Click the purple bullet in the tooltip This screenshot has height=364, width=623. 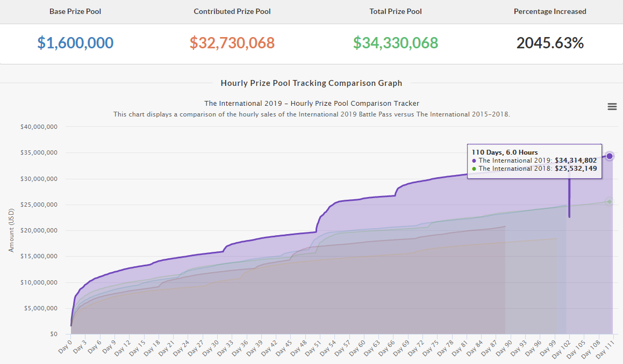click(x=474, y=161)
